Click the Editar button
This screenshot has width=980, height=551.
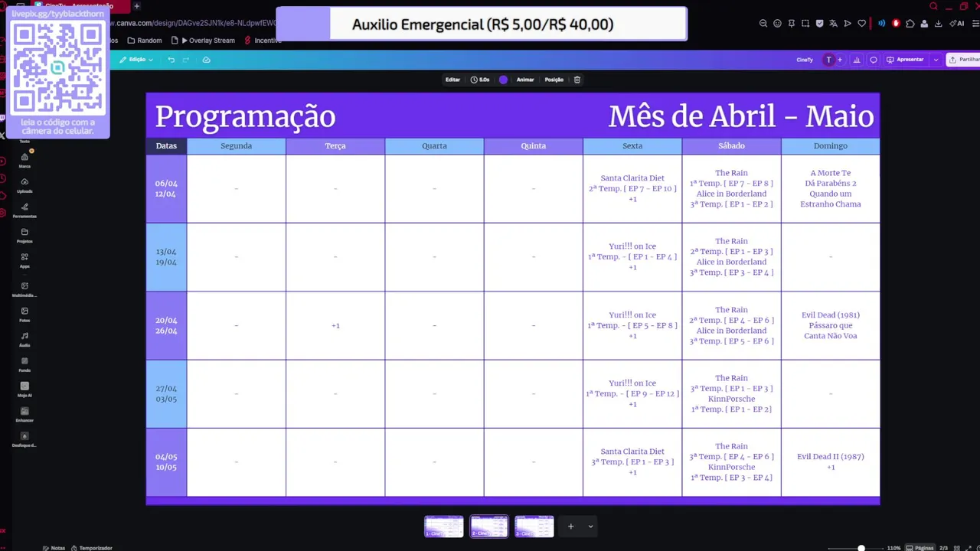452,80
